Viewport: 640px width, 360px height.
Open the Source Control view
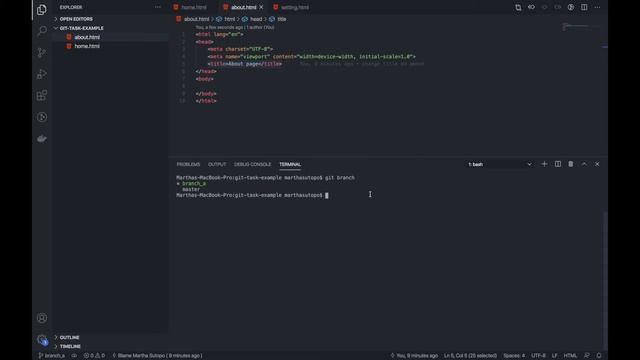pyautogui.click(x=42, y=53)
